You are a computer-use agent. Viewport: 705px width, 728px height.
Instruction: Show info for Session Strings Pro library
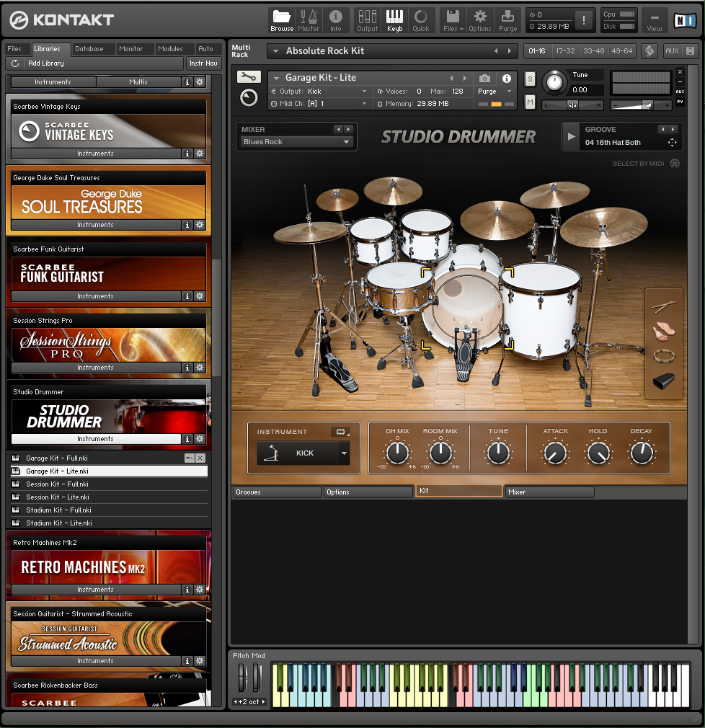tap(187, 368)
